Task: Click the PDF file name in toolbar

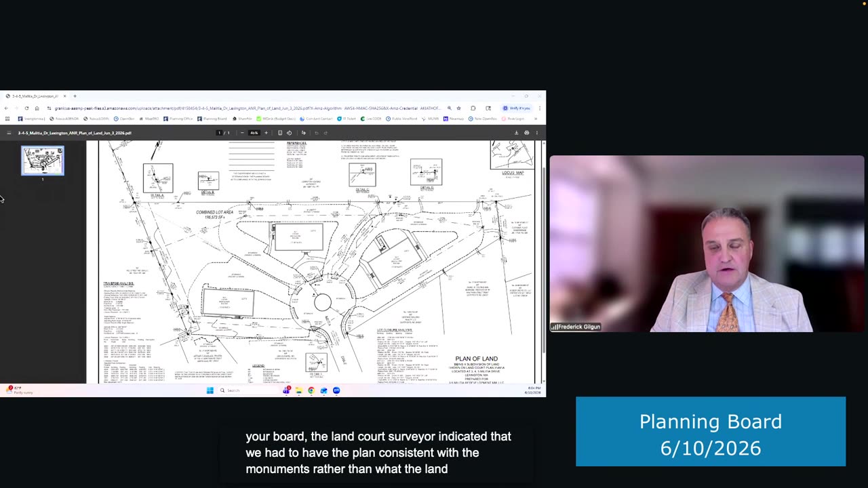Action: 75,133
